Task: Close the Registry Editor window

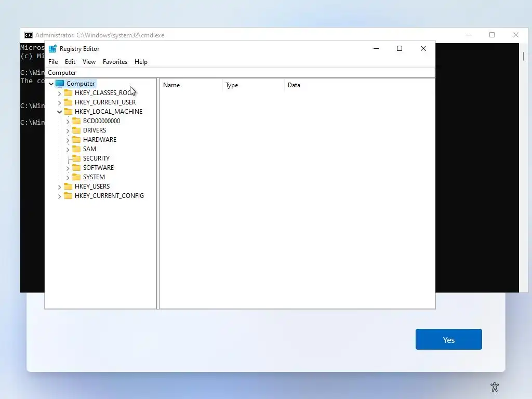Action: point(423,48)
